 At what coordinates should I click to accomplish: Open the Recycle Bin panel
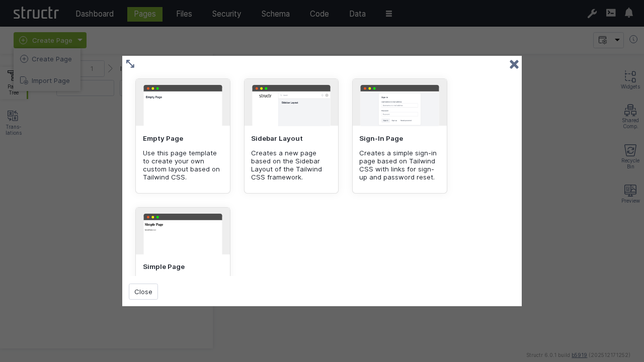click(x=630, y=153)
